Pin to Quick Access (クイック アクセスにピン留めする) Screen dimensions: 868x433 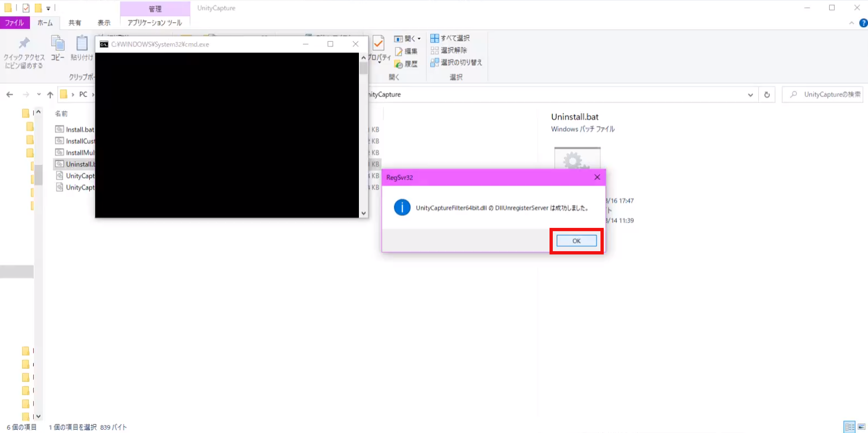(24, 54)
